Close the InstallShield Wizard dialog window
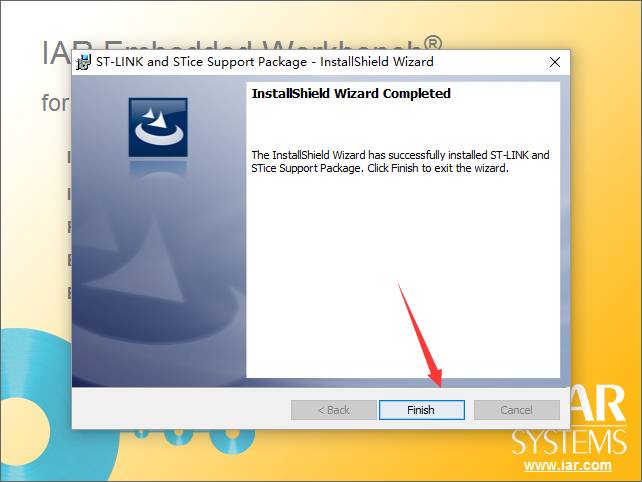This screenshot has width=642, height=482. (555, 62)
